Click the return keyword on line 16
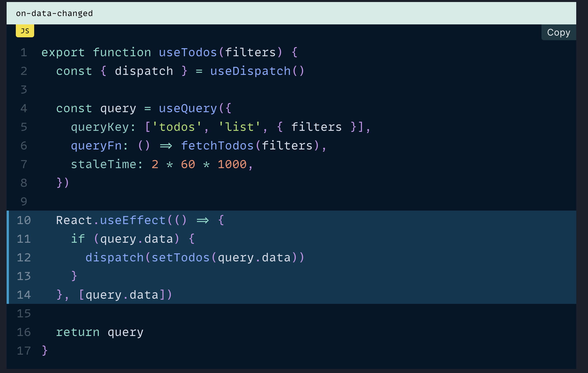This screenshot has width=588, height=373. (x=78, y=332)
